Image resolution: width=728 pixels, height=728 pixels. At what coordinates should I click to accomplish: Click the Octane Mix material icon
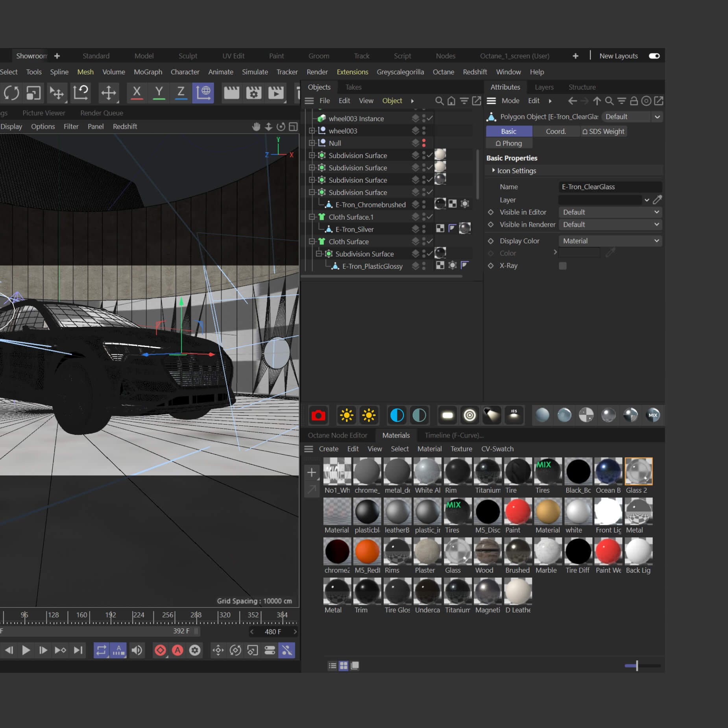point(653,415)
